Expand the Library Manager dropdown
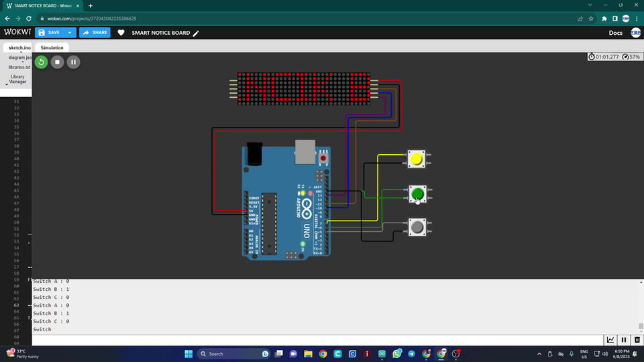Viewport: 644px width, 362px height. (x=7, y=84)
